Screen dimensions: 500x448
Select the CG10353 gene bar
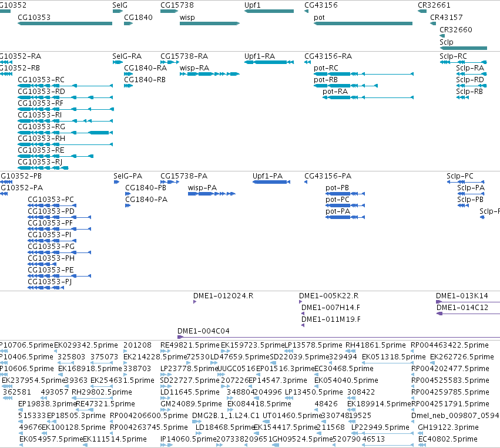click(x=65, y=23)
